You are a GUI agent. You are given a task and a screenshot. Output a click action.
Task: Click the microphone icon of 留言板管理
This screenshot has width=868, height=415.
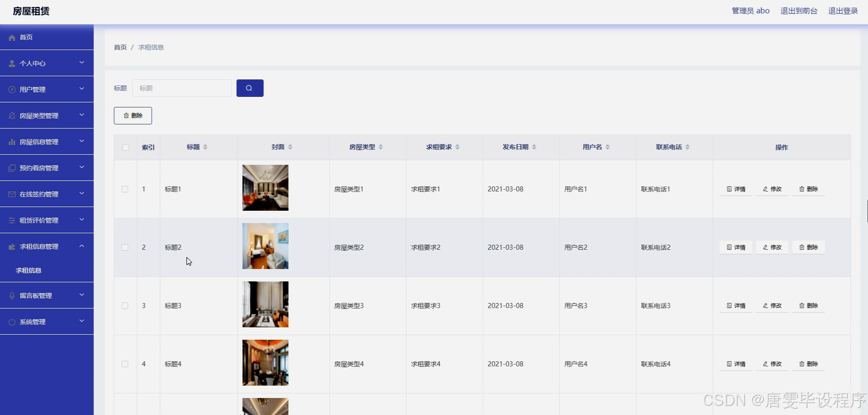[12, 296]
